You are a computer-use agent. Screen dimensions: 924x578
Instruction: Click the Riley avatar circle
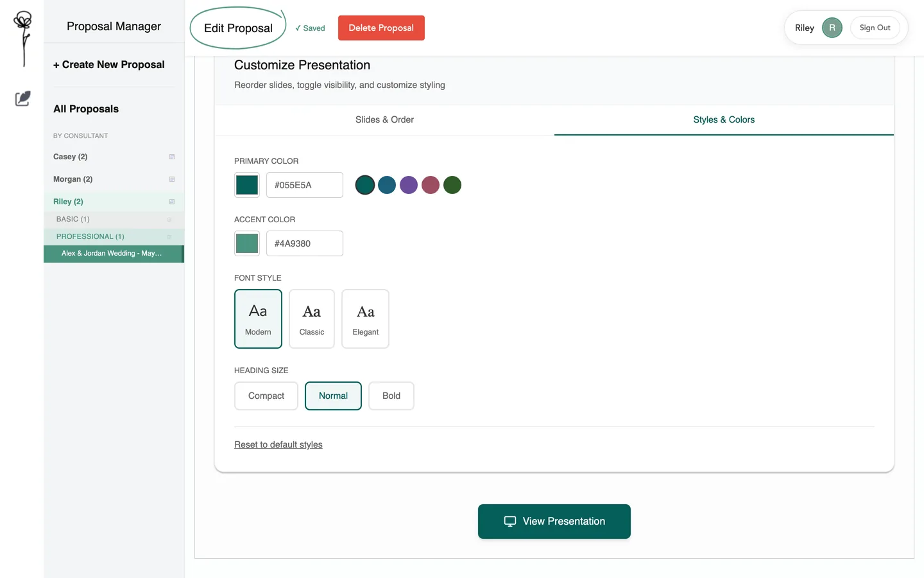(832, 28)
